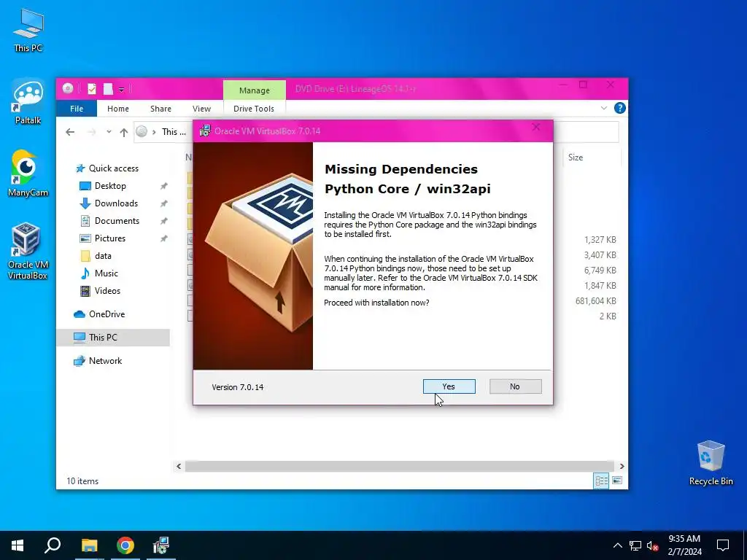Click the horizontal scrollbar in file list
This screenshot has width=747, height=560.
pos(399,466)
